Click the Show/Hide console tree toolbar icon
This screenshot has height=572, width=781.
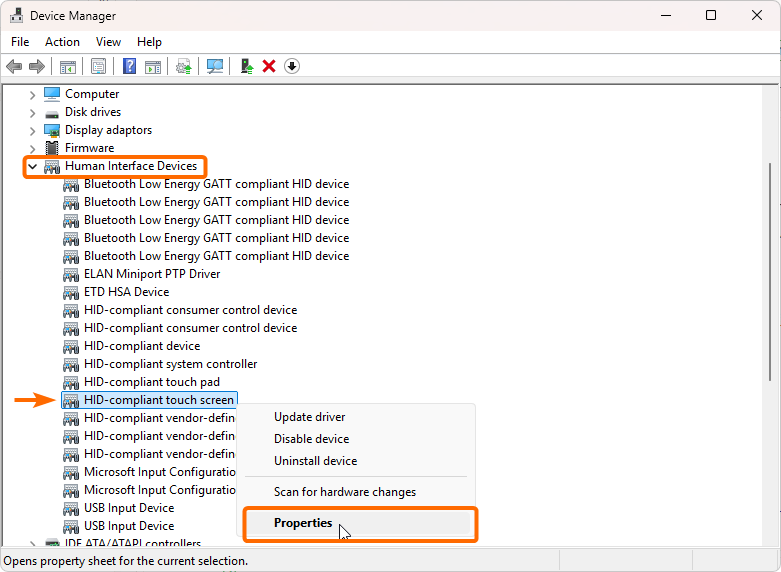[68, 66]
